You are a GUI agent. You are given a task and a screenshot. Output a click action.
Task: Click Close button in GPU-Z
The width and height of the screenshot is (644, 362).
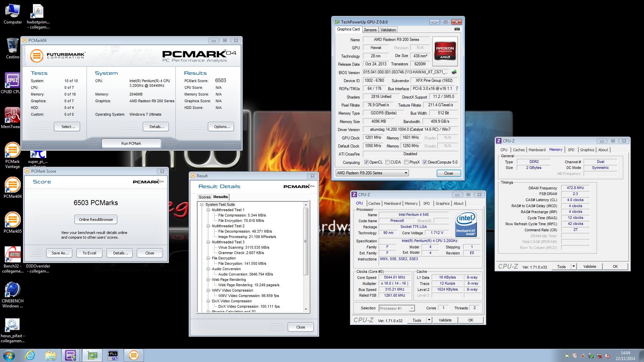(448, 173)
